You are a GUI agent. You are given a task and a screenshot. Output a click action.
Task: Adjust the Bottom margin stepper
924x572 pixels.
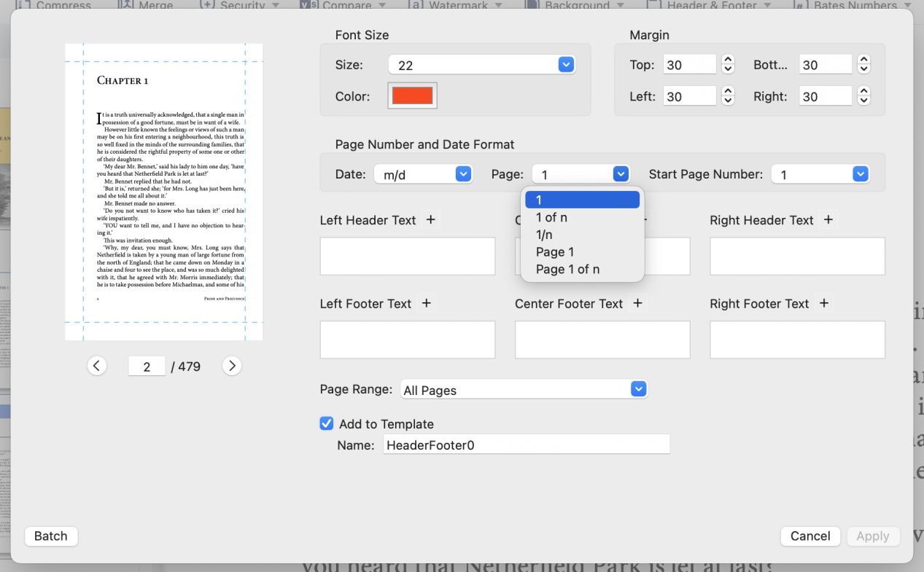tap(864, 65)
